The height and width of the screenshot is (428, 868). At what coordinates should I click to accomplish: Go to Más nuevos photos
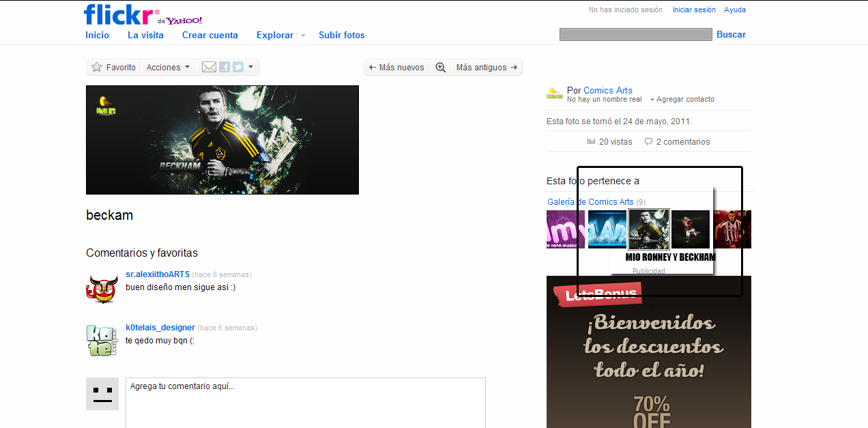(x=396, y=67)
